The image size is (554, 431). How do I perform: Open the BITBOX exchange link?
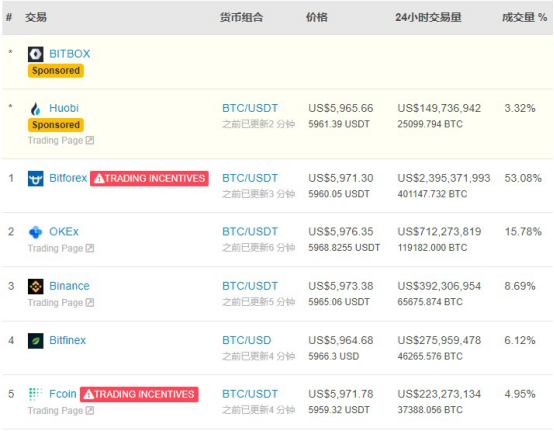click(x=70, y=54)
